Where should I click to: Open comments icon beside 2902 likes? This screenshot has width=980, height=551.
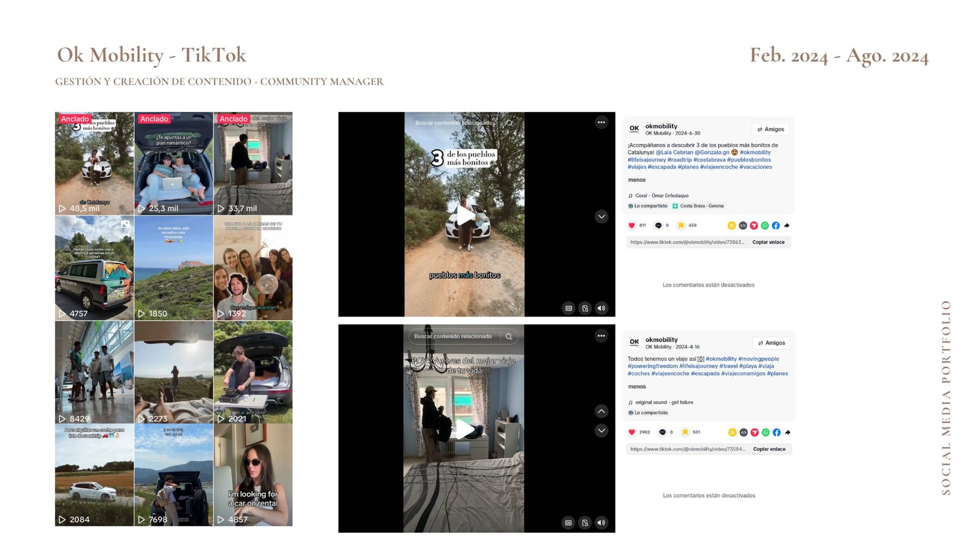point(662,432)
